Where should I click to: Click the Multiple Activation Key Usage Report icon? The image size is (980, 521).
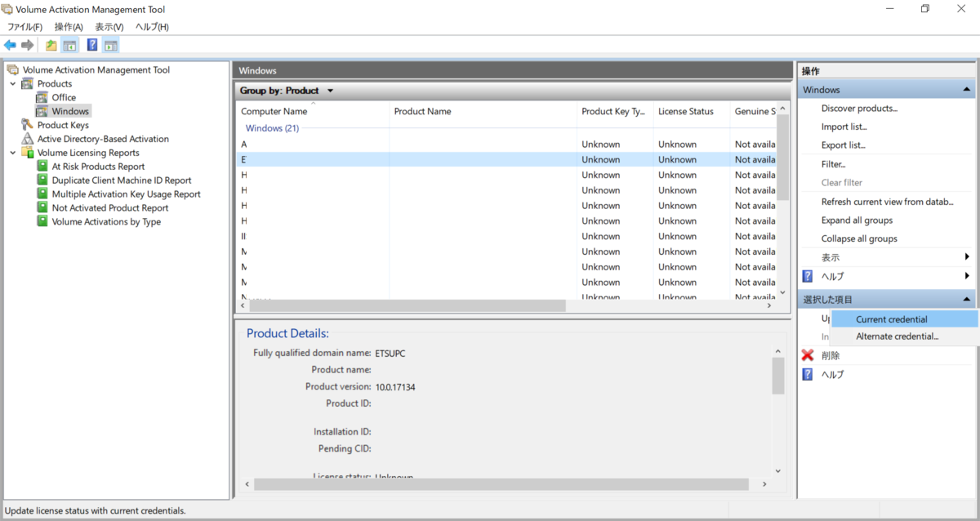(43, 194)
